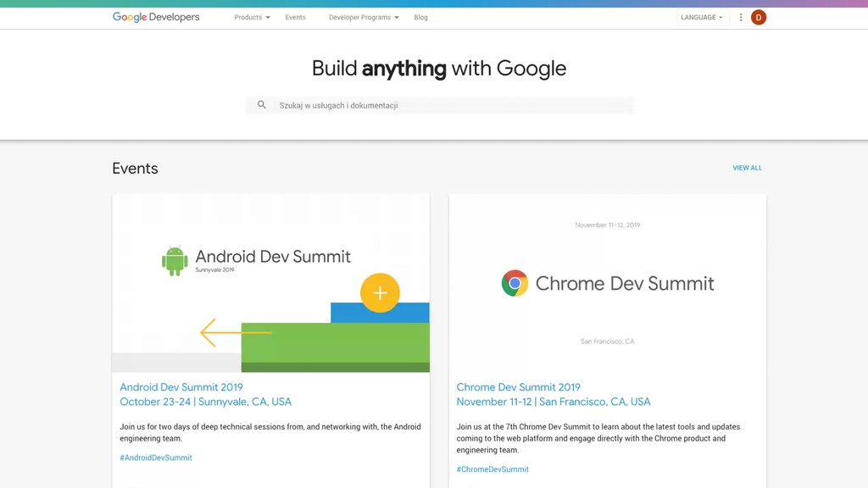
Task: Click the yellow plus circle button
Action: coord(380,292)
